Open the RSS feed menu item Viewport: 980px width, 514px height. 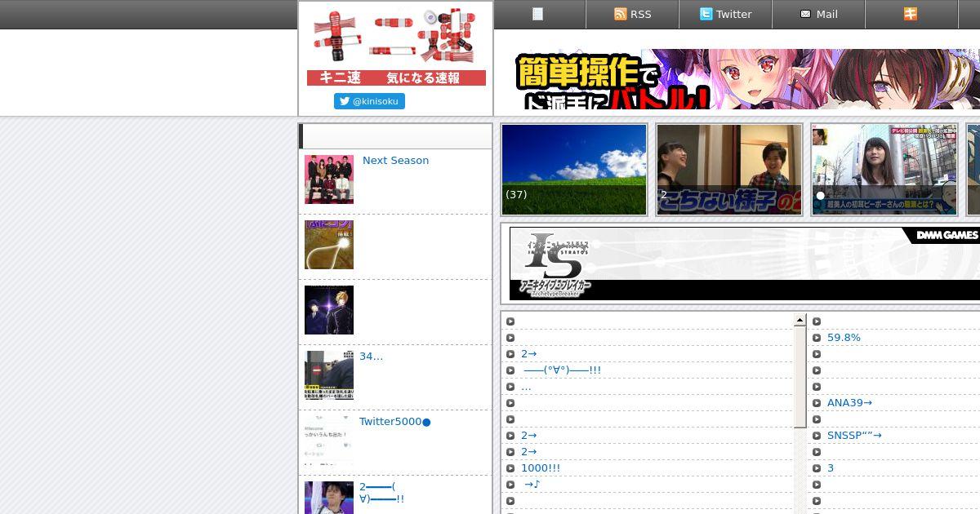(x=632, y=14)
